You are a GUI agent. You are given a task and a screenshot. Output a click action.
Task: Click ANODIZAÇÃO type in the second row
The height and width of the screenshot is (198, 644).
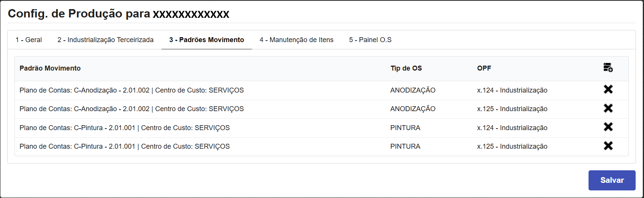[x=413, y=109]
